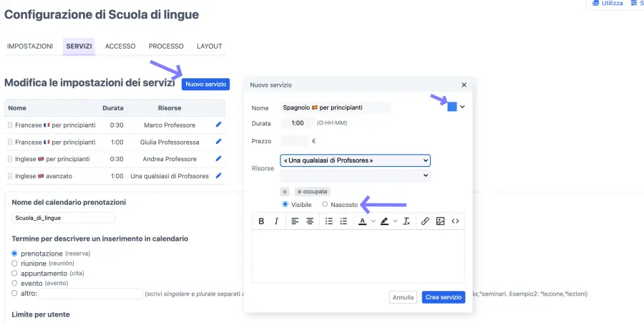Click the Nome column header
Image resolution: width=644 pixels, height=323 pixels.
click(17, 108)
